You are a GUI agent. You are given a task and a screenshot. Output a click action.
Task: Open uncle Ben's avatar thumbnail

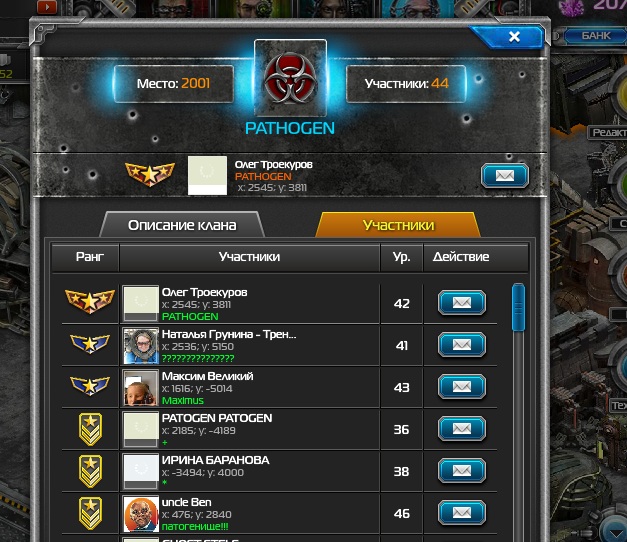tap(140, 514)
